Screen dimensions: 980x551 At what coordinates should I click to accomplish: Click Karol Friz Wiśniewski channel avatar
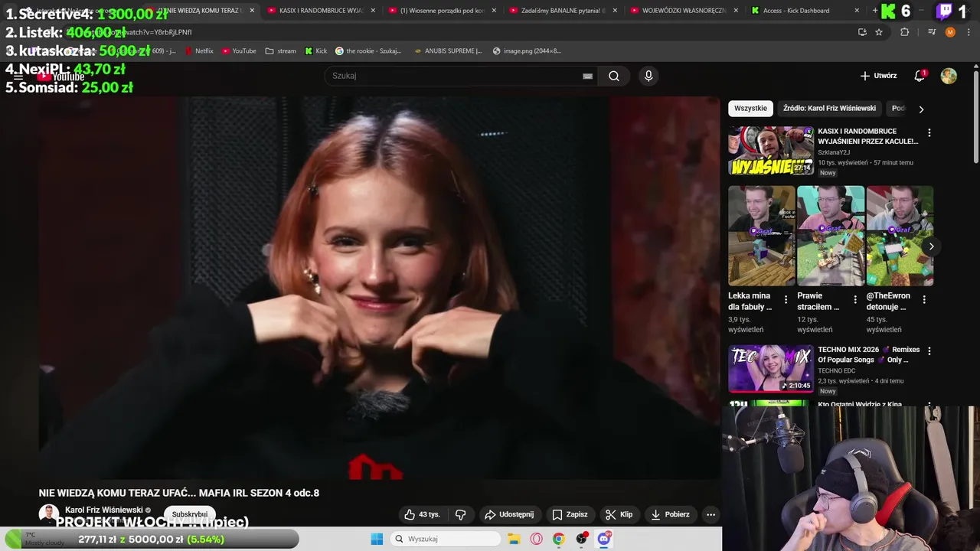(x=49, y=514)
